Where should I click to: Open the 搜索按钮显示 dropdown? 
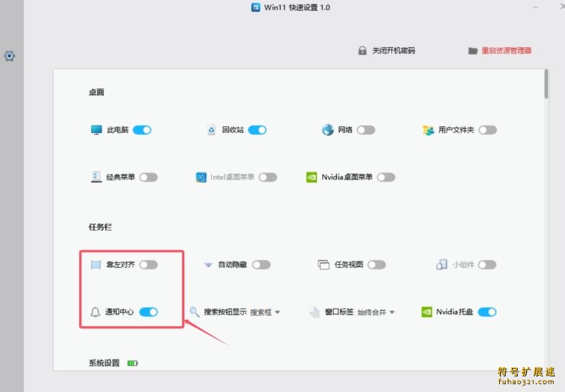click(x=266, y=311)
